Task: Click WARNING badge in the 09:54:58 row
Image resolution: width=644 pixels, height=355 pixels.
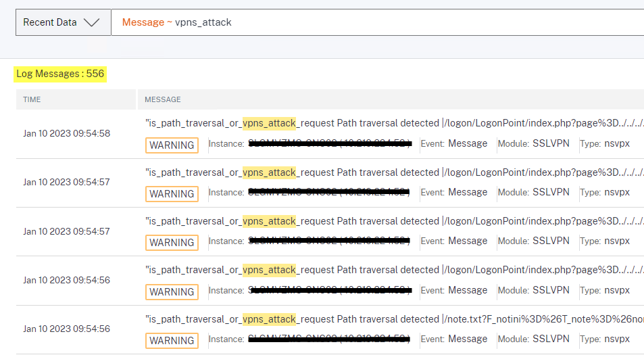Action: [172, 145]
